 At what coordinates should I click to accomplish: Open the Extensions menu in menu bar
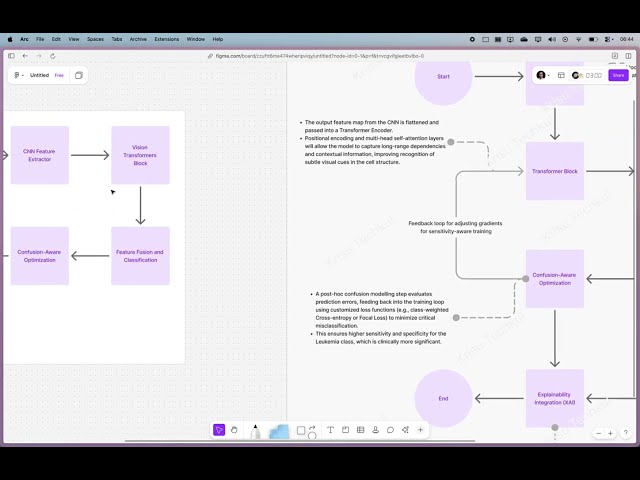tap(166, 39)
